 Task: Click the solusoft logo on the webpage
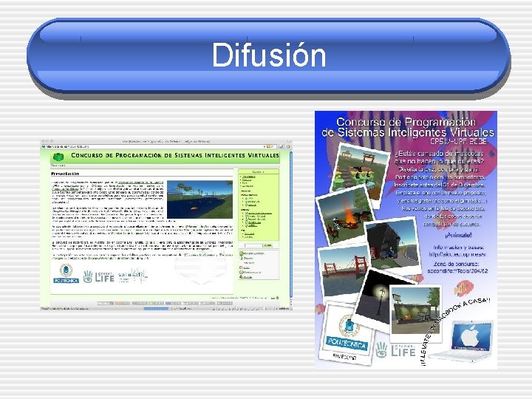[132, 276]
